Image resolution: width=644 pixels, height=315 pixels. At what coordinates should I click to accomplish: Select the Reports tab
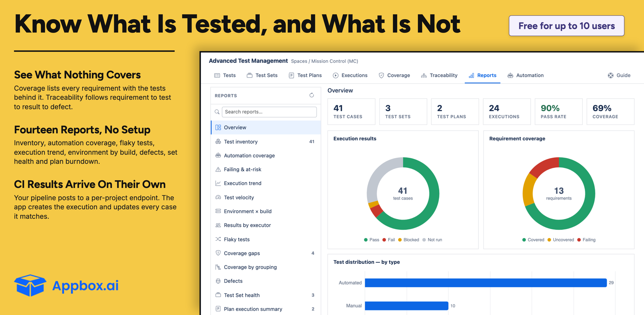pyautogui.click(x=482, y=75)
